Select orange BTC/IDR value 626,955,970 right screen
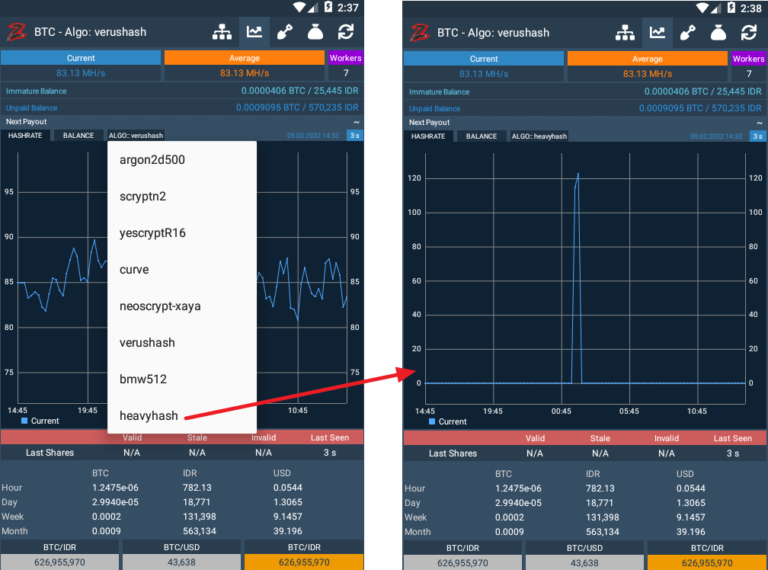Image resolution: width=768 pixels, height=570 pixels. [707, 563]
